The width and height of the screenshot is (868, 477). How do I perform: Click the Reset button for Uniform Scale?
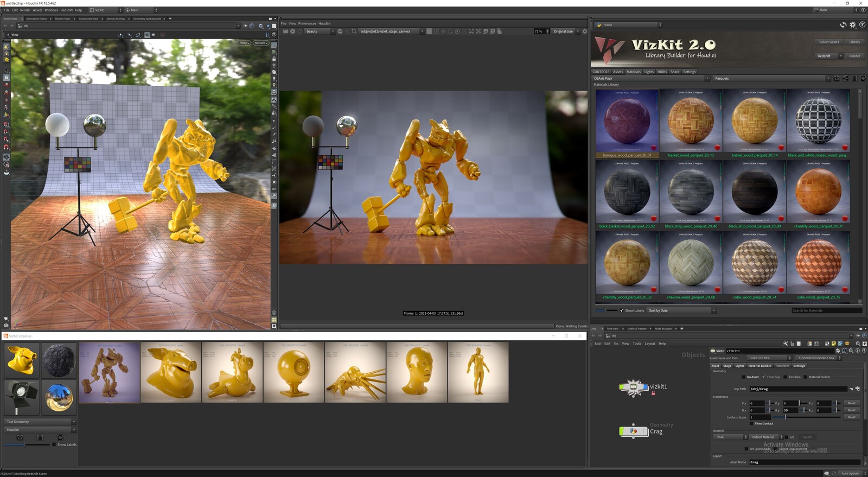pos(852,417)
